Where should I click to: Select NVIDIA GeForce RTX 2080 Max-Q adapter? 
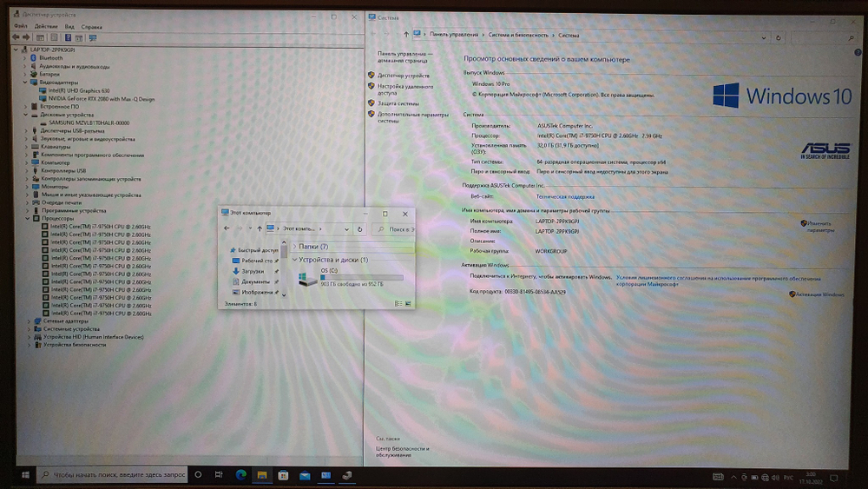(102, 98)
